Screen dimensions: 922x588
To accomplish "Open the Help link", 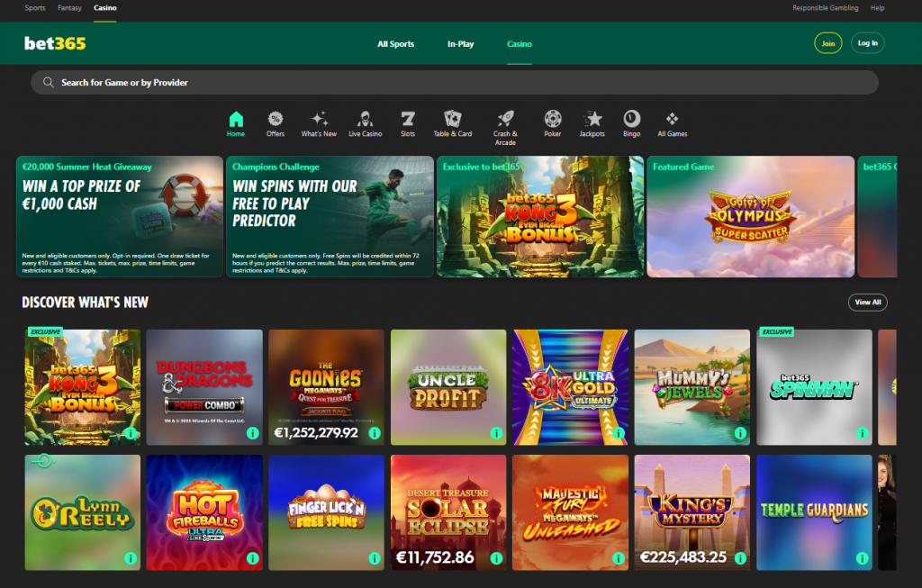I will 877,8.
